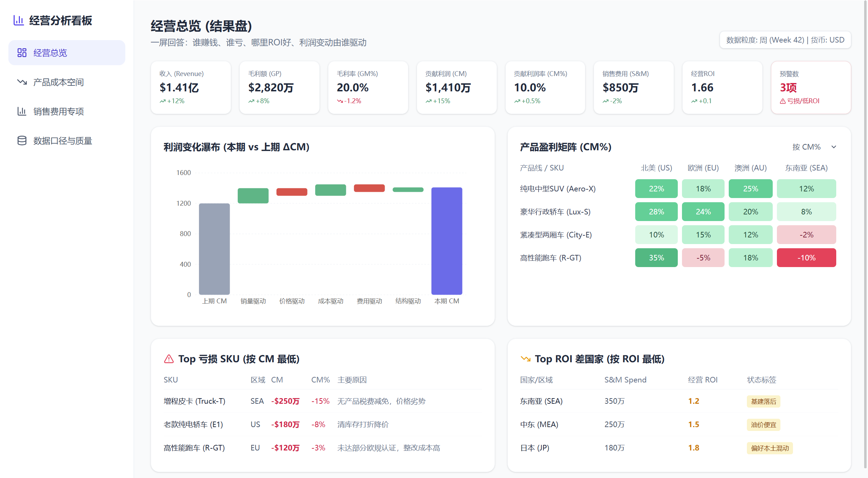Click the 偏好本土混动 status tag
Image resolution: width=868 pixels, height=478 pixels.
tap(770, 448)
